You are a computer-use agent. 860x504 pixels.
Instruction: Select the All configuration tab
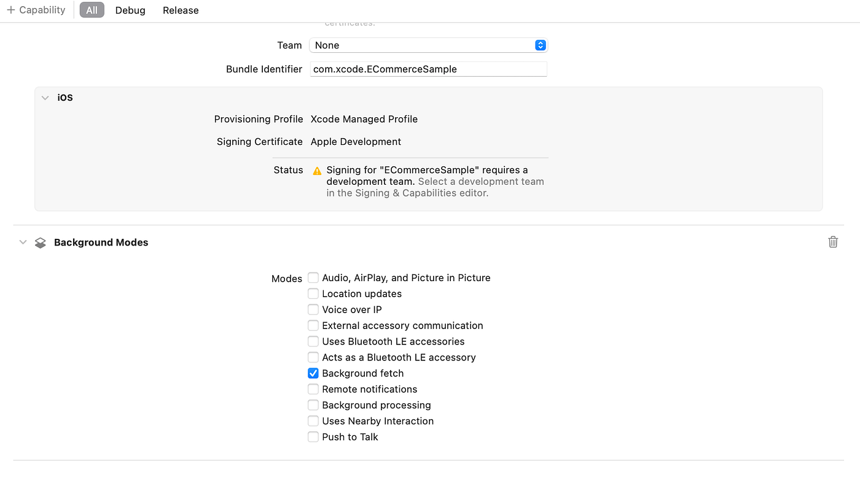pos(91,10)
